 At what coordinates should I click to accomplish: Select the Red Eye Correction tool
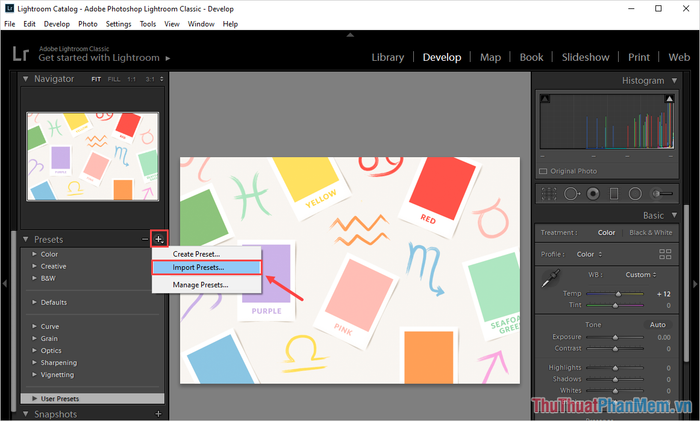[x=593, y=192]
